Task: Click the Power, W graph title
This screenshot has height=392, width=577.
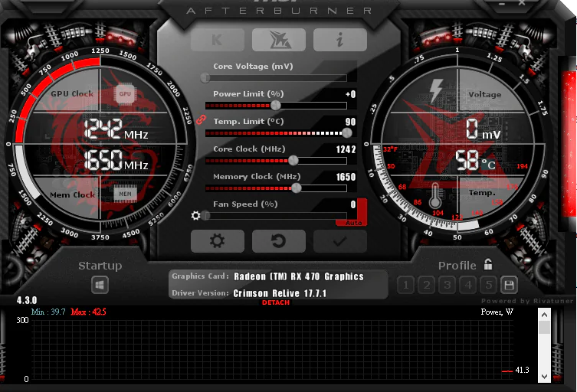Action: click(x=497, y=312)
